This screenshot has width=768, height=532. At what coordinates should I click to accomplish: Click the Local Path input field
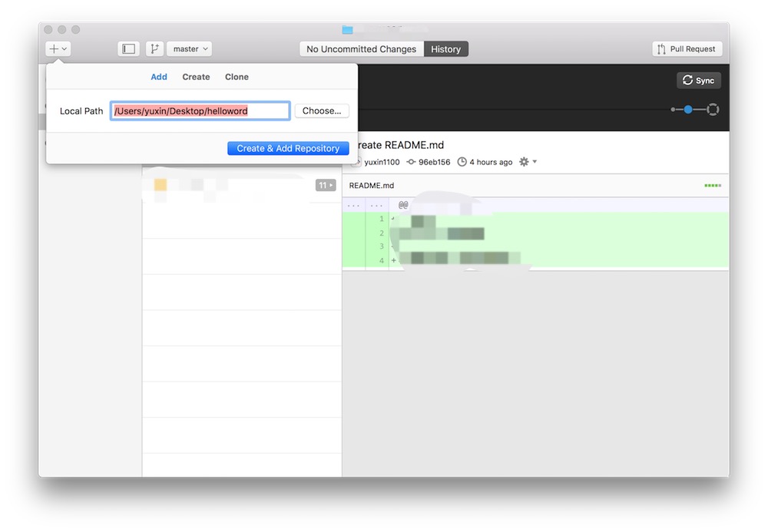coord(200,111)
